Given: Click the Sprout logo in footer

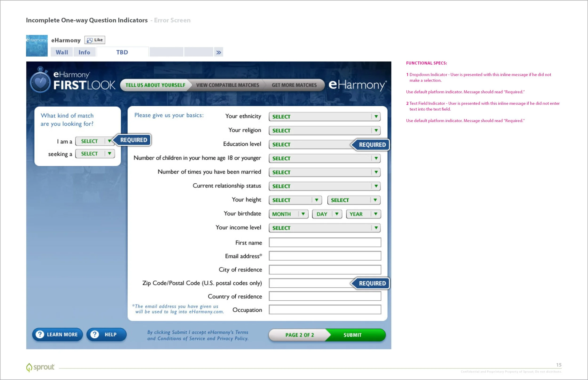Looking at the screenshot, I should 40,367.
